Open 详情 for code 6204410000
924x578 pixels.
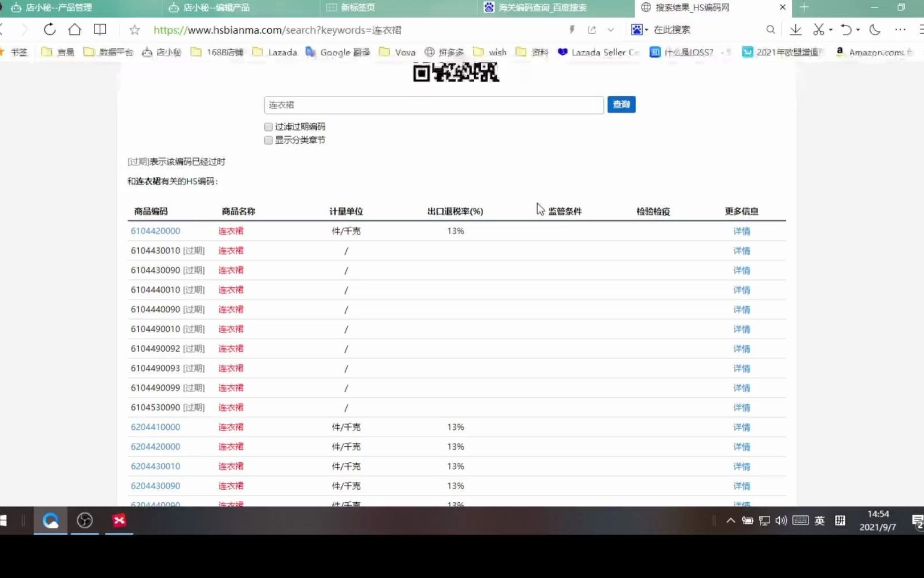pos(741,427)
